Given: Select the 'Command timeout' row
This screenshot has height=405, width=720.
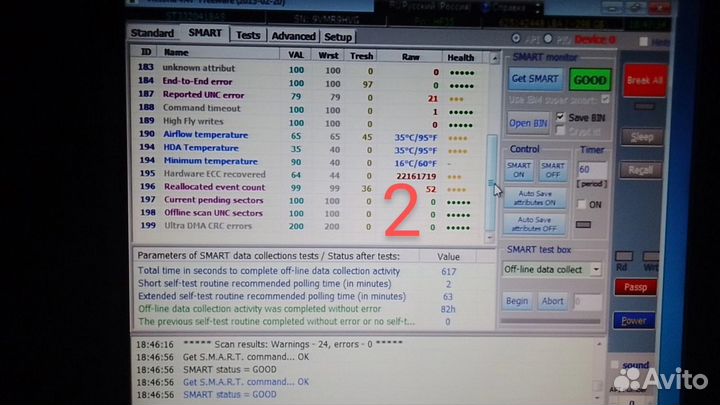Looking at the screenshot, I should (x=307, y=109).
